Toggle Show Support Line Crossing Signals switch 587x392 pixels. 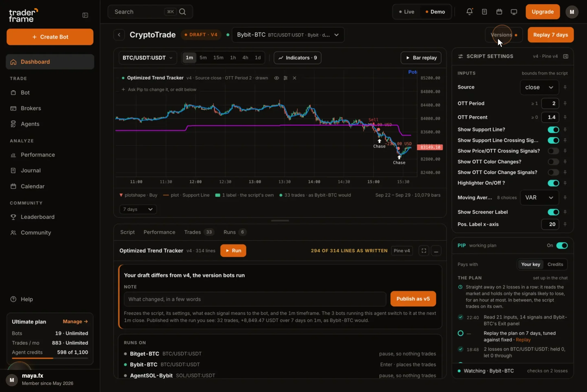553,140
